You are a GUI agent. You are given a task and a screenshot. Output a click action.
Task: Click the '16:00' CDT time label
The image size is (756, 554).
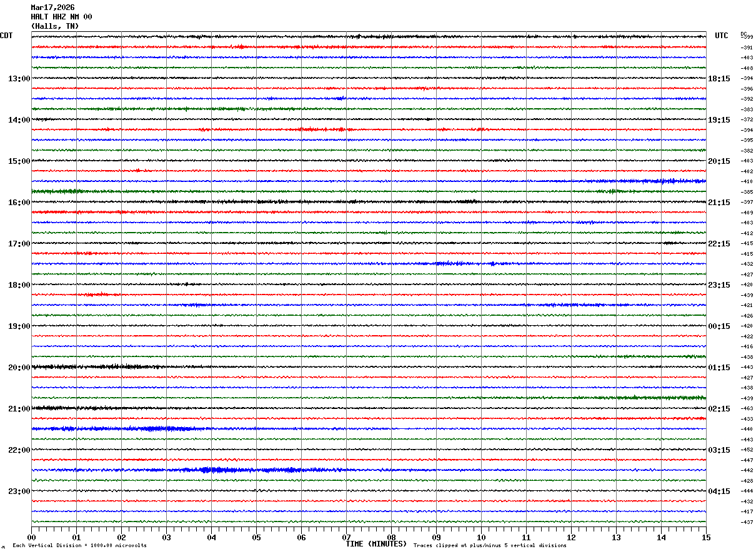coord(19,203)
